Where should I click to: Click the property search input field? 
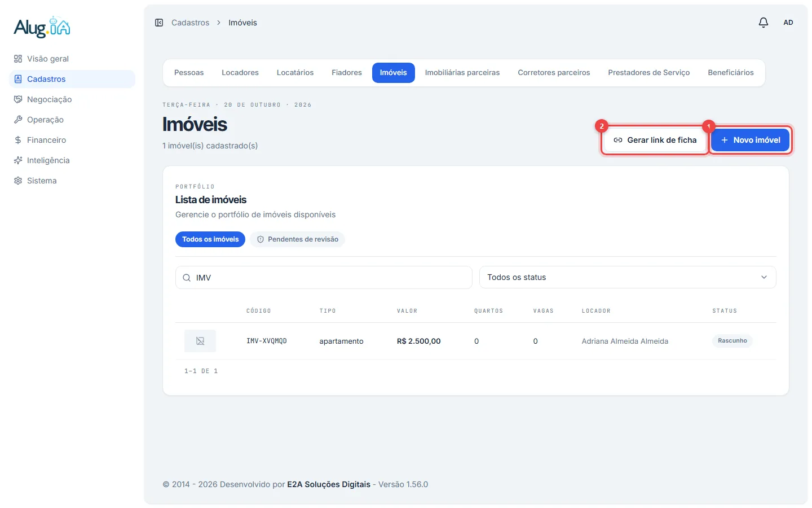(324, 278)
